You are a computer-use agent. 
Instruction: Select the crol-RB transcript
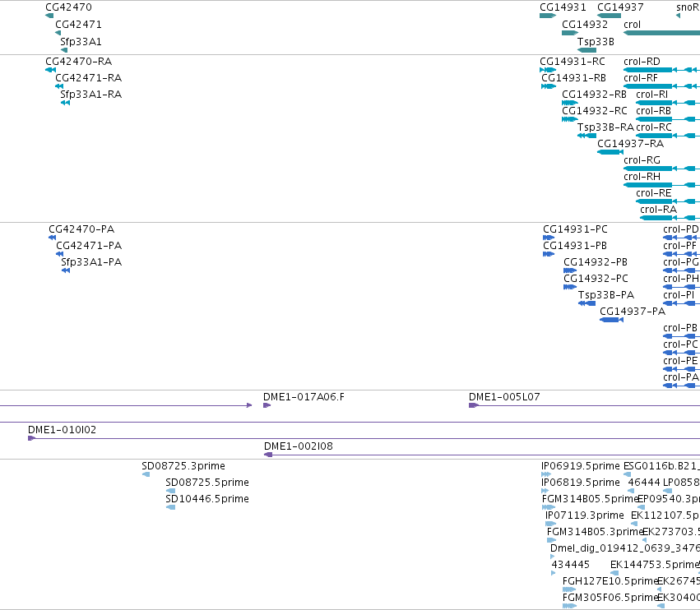click(x=654, y=111)
